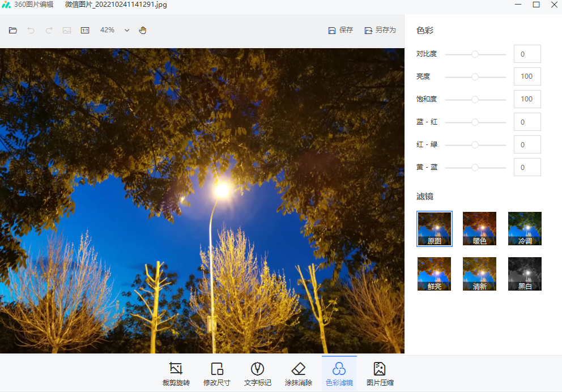Undo the last edit
The height and width of the screenshot is (392, 562).
31,30
